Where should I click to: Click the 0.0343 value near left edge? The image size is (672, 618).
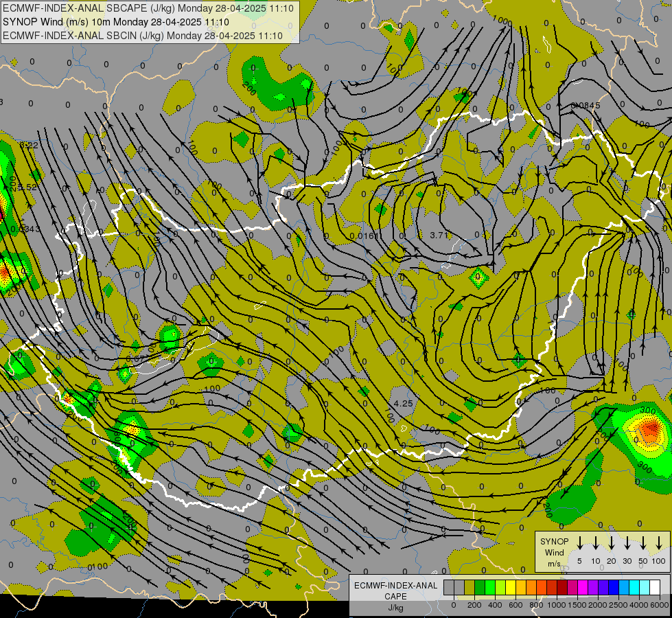tap(25, 229)
